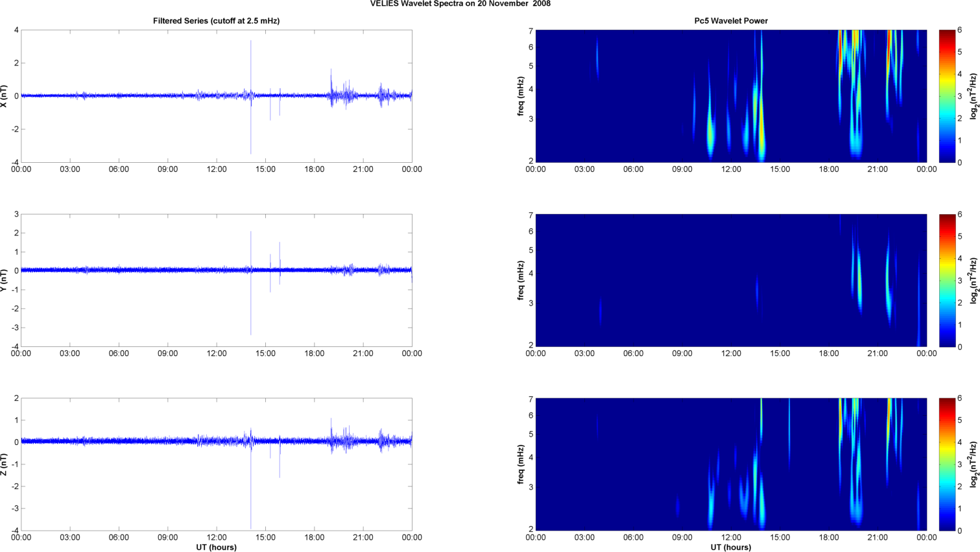Click the Y component filtered series plot

[217, 280]
